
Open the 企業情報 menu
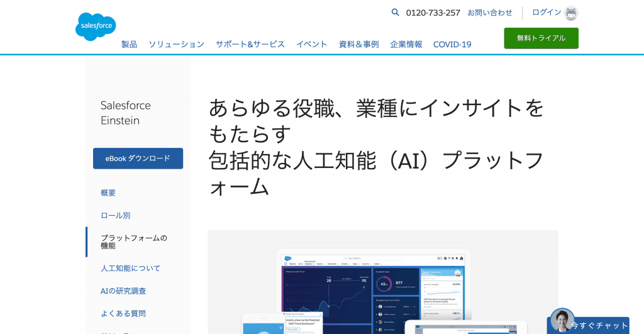pyautogui.click(x=406, y=45)
